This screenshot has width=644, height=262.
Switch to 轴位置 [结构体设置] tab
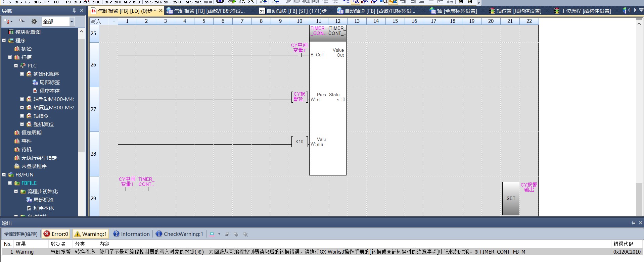[x=515, y=11]
